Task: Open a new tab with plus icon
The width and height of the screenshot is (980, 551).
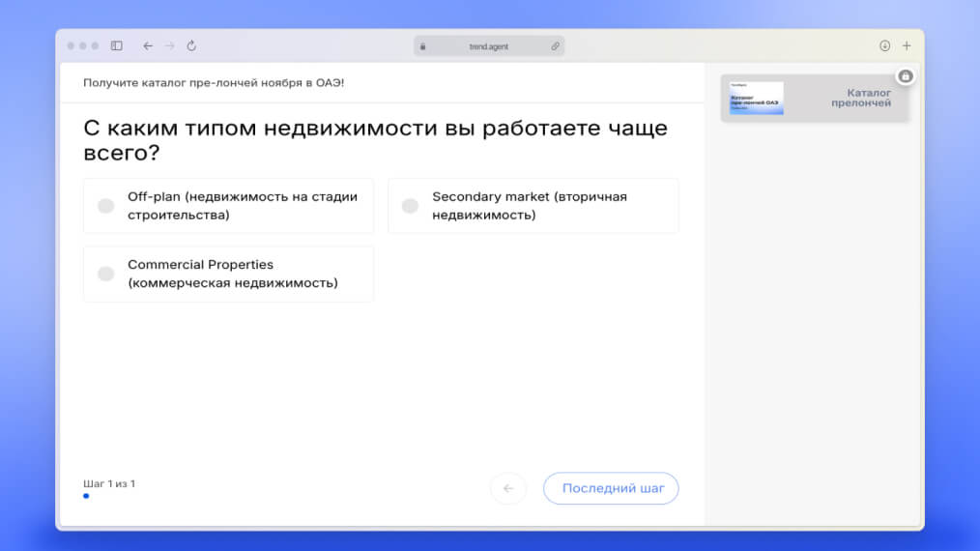Action: pyautogui.click(x=907, y=45)
